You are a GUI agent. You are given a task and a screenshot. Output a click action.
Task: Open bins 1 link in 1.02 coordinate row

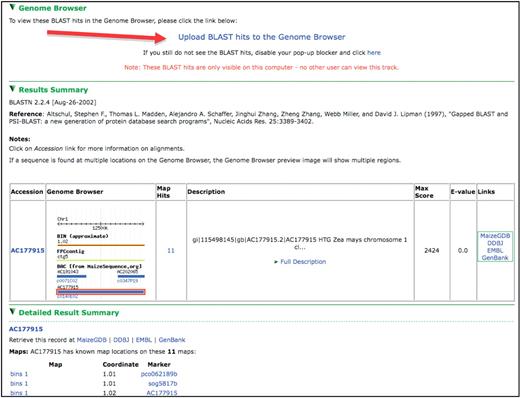(19, 393)
